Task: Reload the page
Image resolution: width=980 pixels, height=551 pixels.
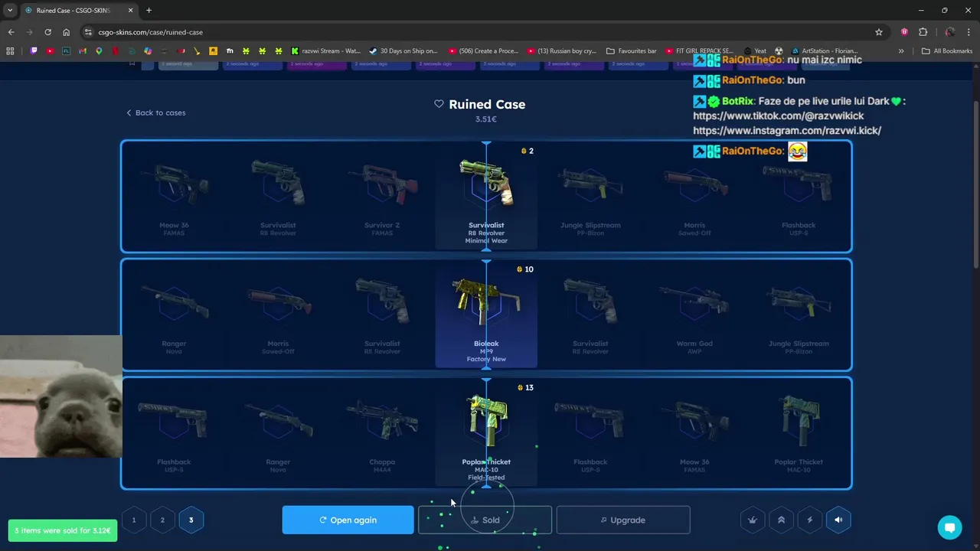Action: [x=47, y=32]
